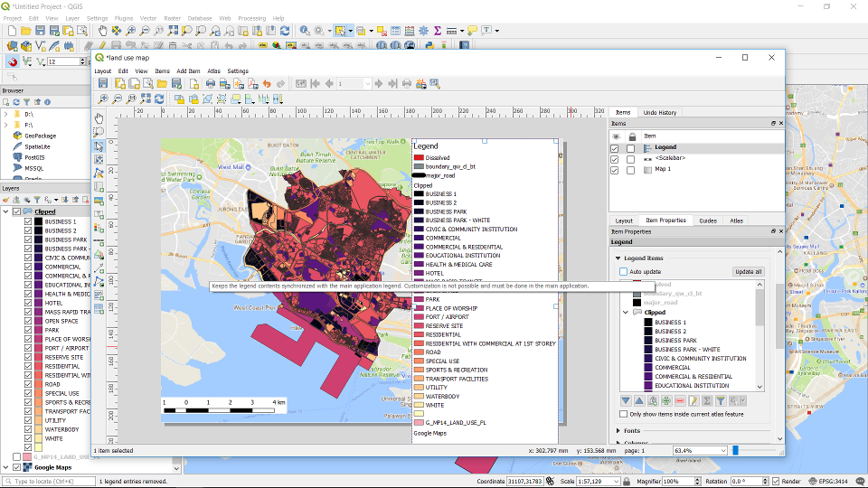Open the Add Item menu

[x=188, y=71]
